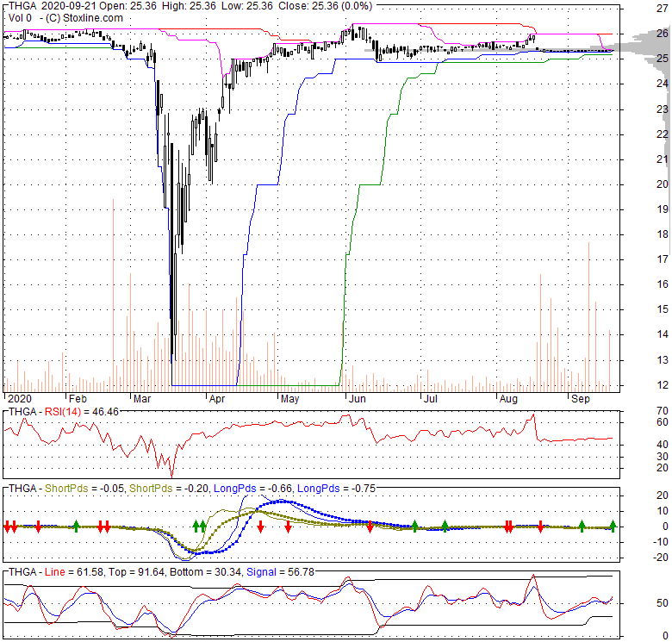
Task: Select the Jun label on the time axis
Action: coord(357,399)
